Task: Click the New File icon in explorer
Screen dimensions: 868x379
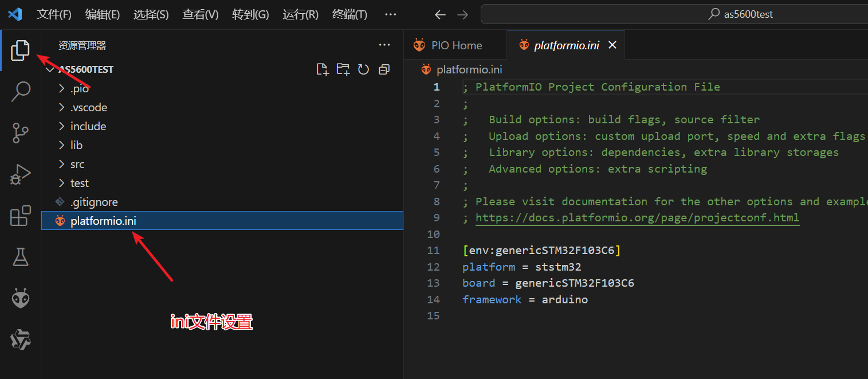Action: coord(323,69)
